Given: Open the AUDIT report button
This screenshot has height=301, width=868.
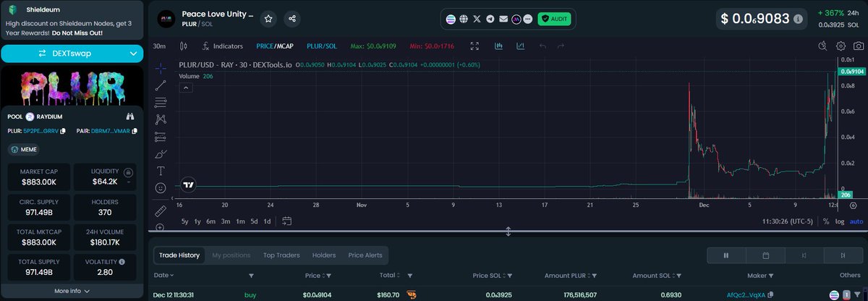Looking at the screenshot, I should tap(555, 19).
